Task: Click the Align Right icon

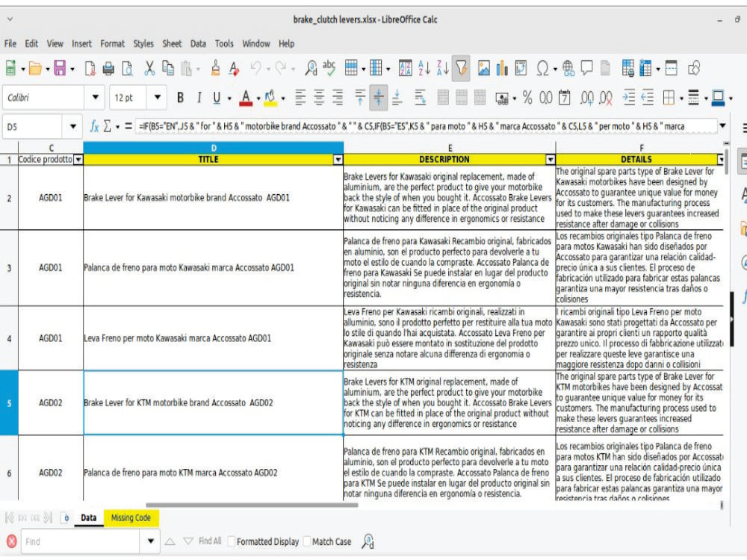Action: (338, 98)
